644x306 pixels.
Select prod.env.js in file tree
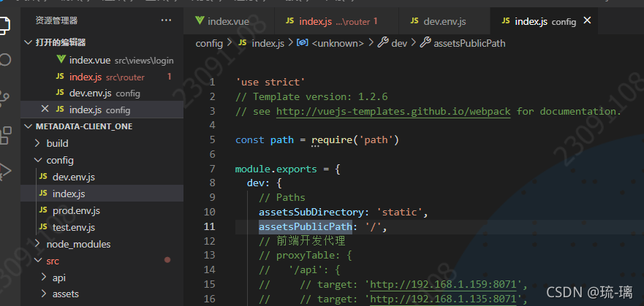[x=102, y=210]
